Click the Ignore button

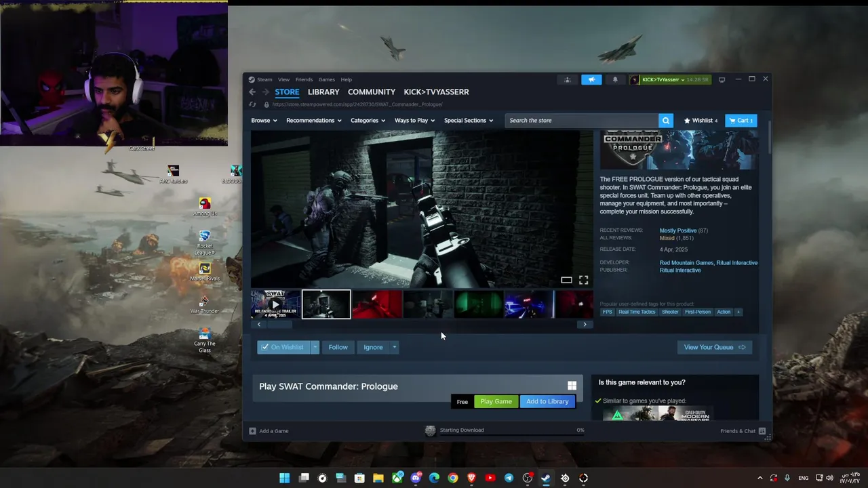(x=373, y=347)
